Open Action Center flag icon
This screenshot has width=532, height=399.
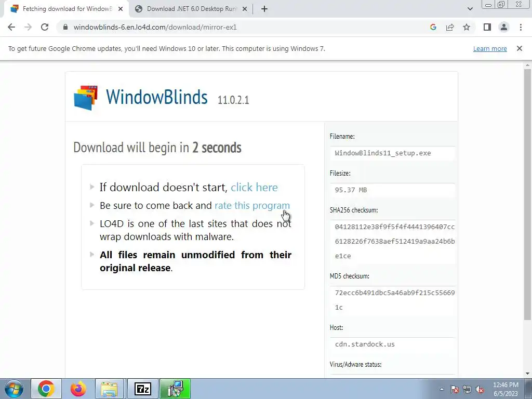pyautogui.click(x=454, y=389)
